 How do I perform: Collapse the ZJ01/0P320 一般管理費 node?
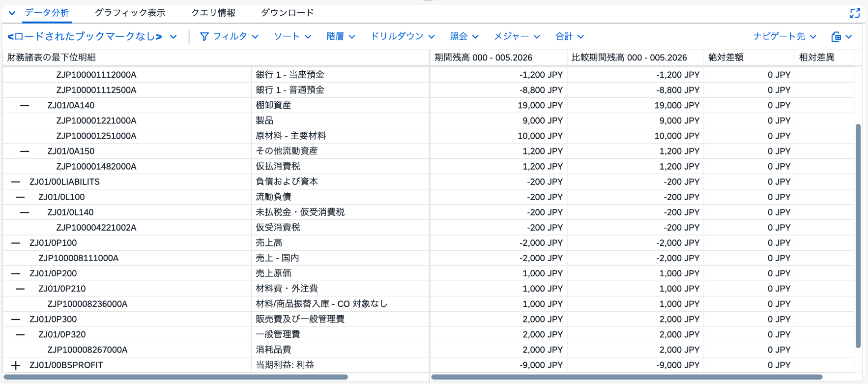click(x=20, y=334)
